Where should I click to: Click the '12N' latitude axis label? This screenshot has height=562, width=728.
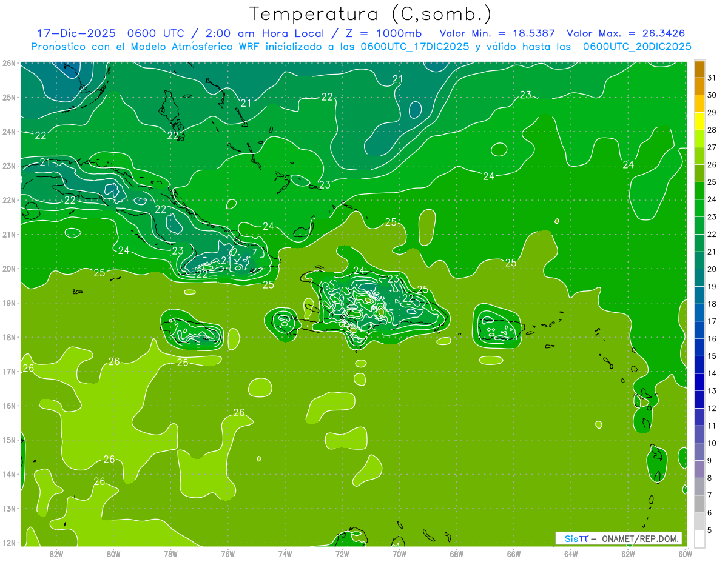9,543
